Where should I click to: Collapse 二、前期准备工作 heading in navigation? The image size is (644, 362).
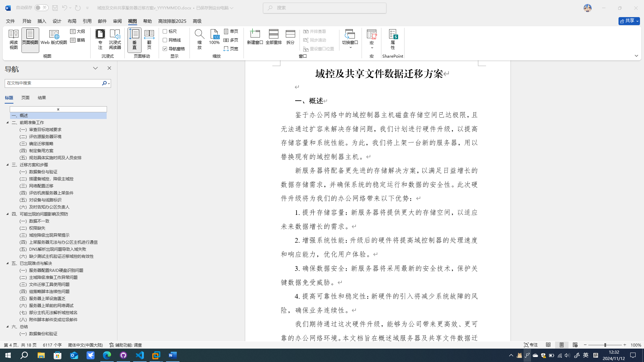pyautogui.click(x=7, y=122)
